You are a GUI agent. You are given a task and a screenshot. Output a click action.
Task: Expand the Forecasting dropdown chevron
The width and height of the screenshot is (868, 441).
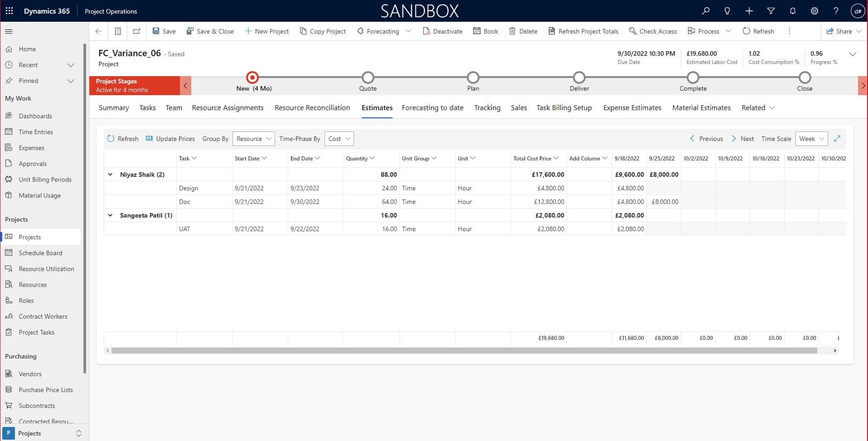tap(408, 31)
